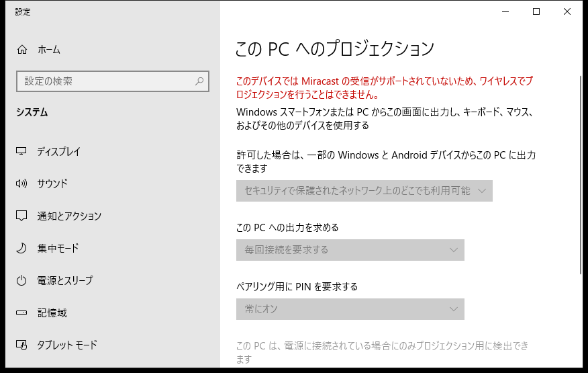Click the vertical scrollbar in content pane
Image resolution: width=588 pixels, height=373 pixels.
click(581, 175)
